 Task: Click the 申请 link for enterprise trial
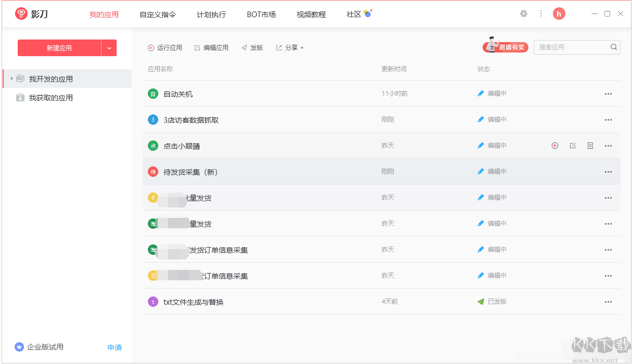coord(115,347)
